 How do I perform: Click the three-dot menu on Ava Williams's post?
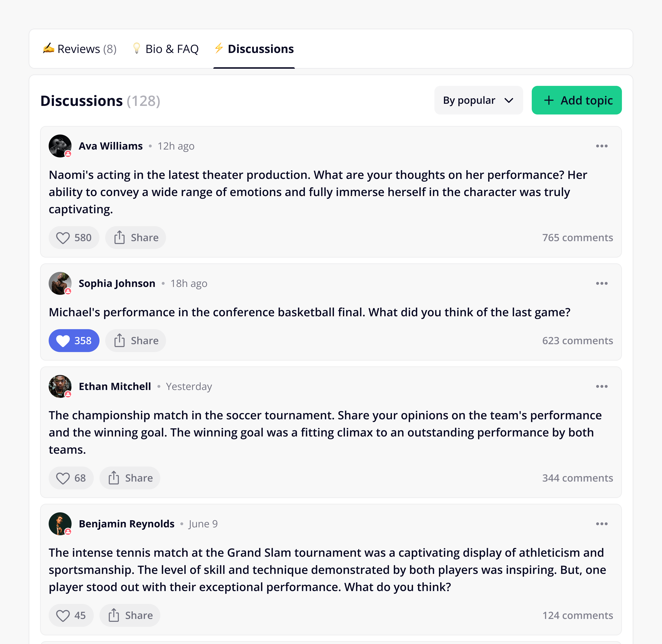coord(602,146)
